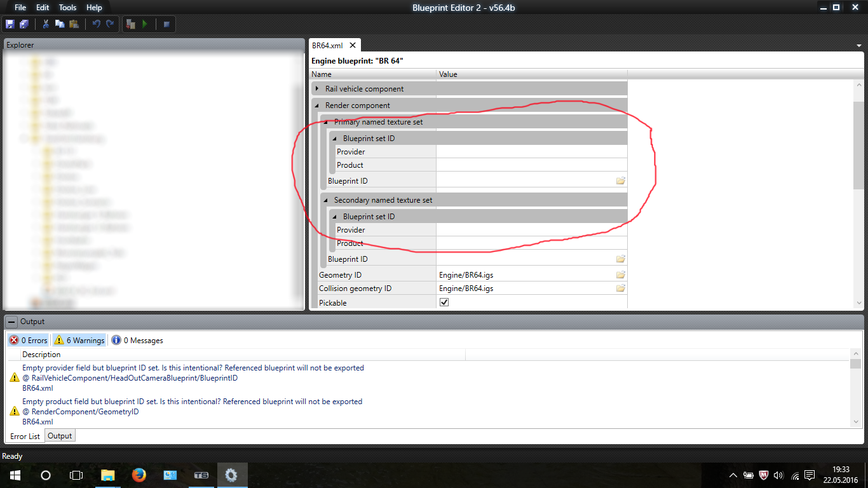868x488 pixels.
Task: Open the folder browser for Geometry ID
Action: click(x=621, y=275)
